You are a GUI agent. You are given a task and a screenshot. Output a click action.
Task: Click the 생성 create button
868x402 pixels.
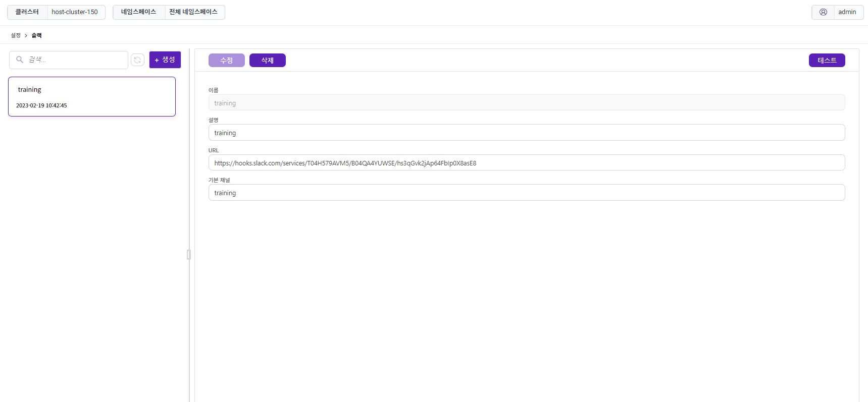tap(165, 60)
